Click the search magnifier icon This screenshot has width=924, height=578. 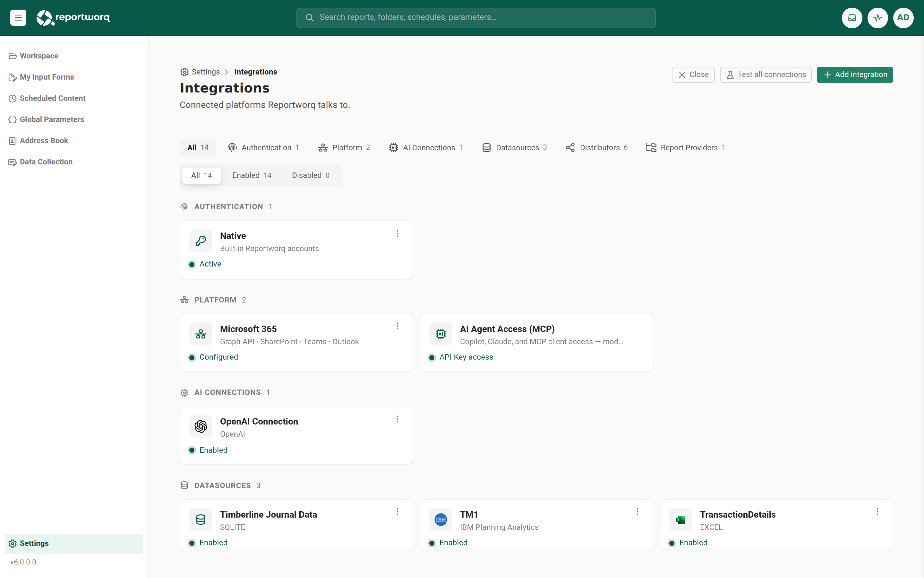tap(310, 18)
